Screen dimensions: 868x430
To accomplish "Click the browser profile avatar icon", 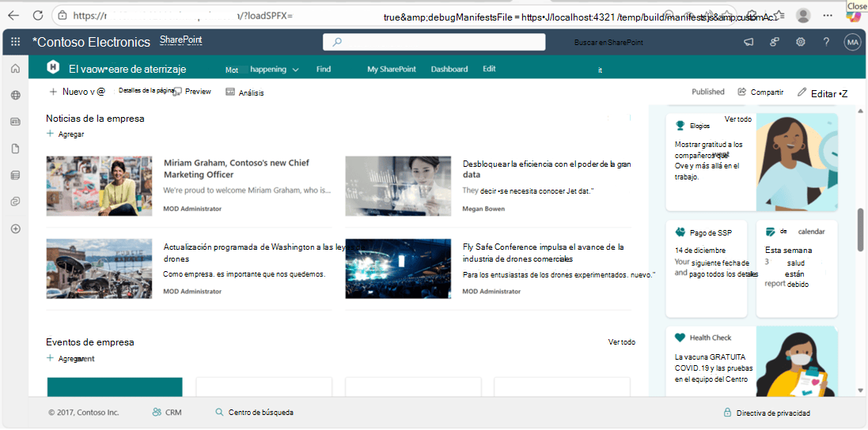I will [803, 16].
